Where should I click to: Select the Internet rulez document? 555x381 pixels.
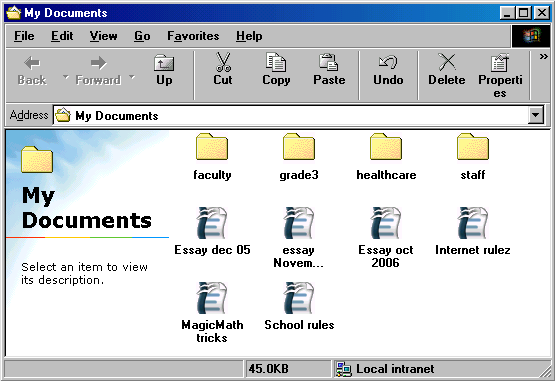(473, 231)
